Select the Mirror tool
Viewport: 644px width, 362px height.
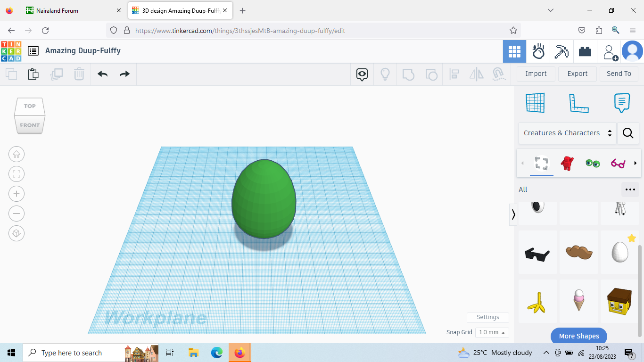[476, 74]
